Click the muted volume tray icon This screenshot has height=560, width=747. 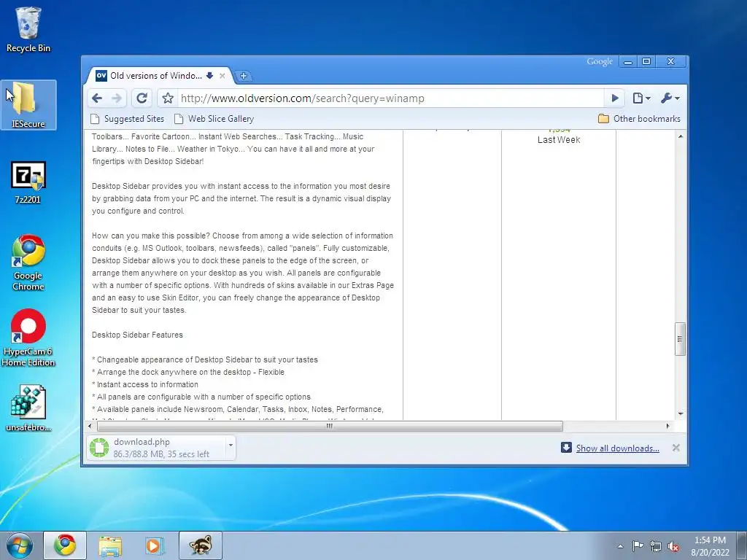(x=673, y=547)
